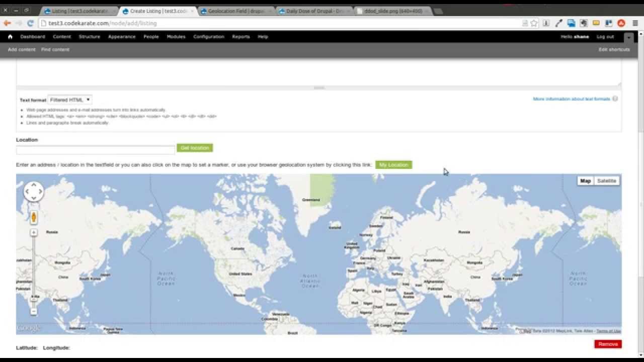Screen dimensions: 644x362
Task: Pan the map left
Action: coord(27,192)
